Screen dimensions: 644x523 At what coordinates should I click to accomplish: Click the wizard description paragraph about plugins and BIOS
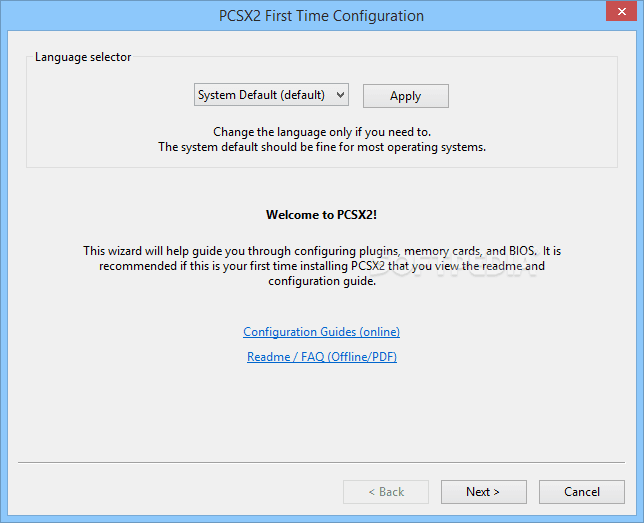[x=322, y=266]
